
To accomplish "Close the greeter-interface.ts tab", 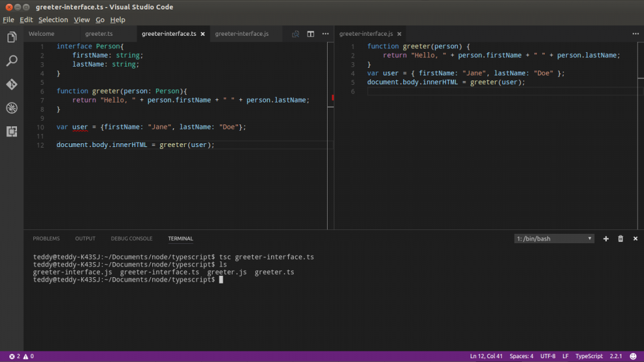I will (x=203, y=34).
